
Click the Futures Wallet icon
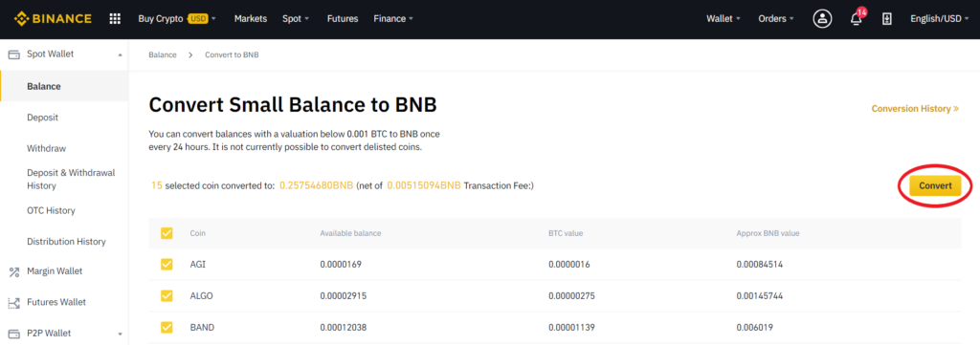click(13, 303)
